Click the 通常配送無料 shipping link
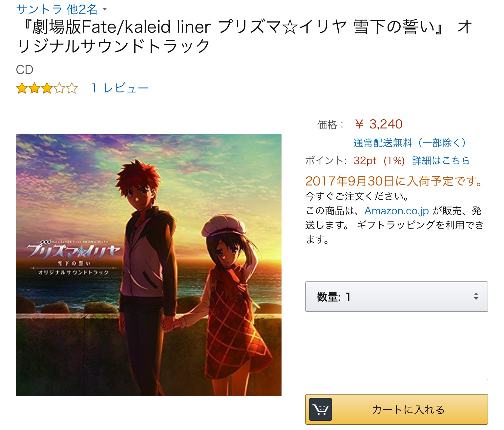Viewport: 504px width, 430px height. pos(409,143)
